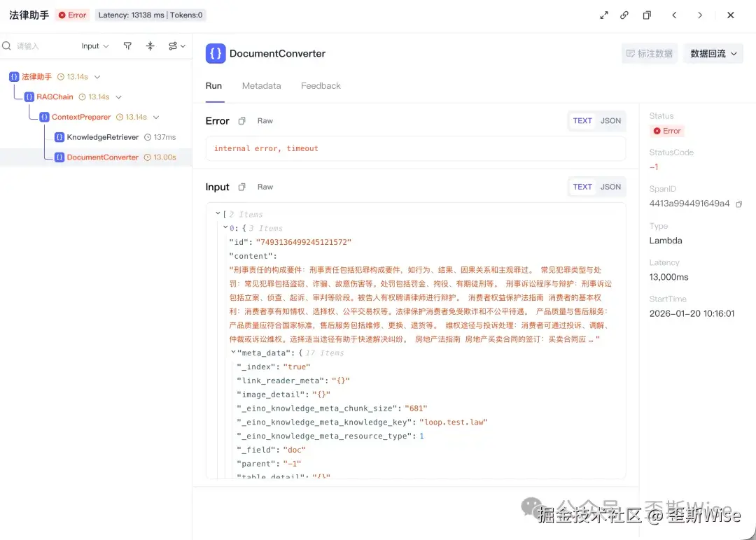Select the 法律助手 root span
756x540 pixels.
click(36, 76)
